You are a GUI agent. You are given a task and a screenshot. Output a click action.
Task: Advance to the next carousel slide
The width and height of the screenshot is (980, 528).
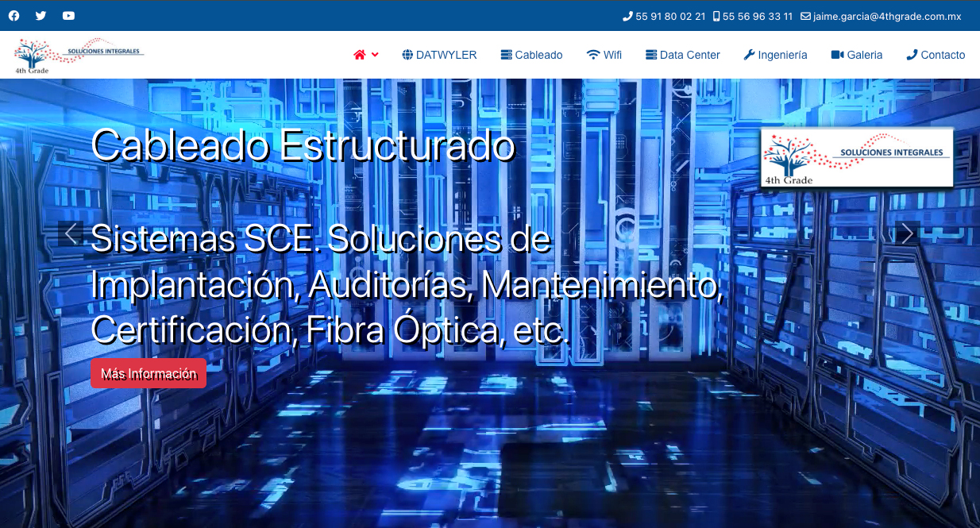[908, 233]
